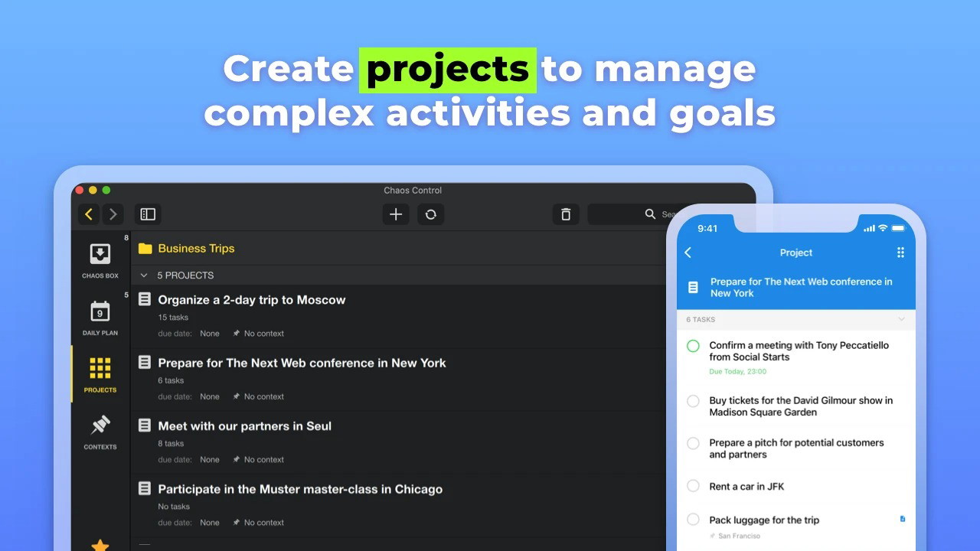Click the back chevron in phone Project screen
This screenshot has width=980, height=551.
coord(688,253)
